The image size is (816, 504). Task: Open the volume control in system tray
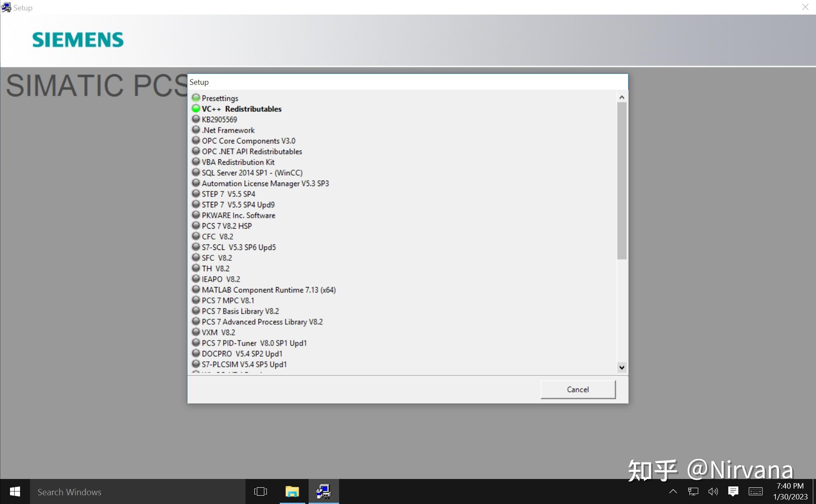click(x=712, y=491)
